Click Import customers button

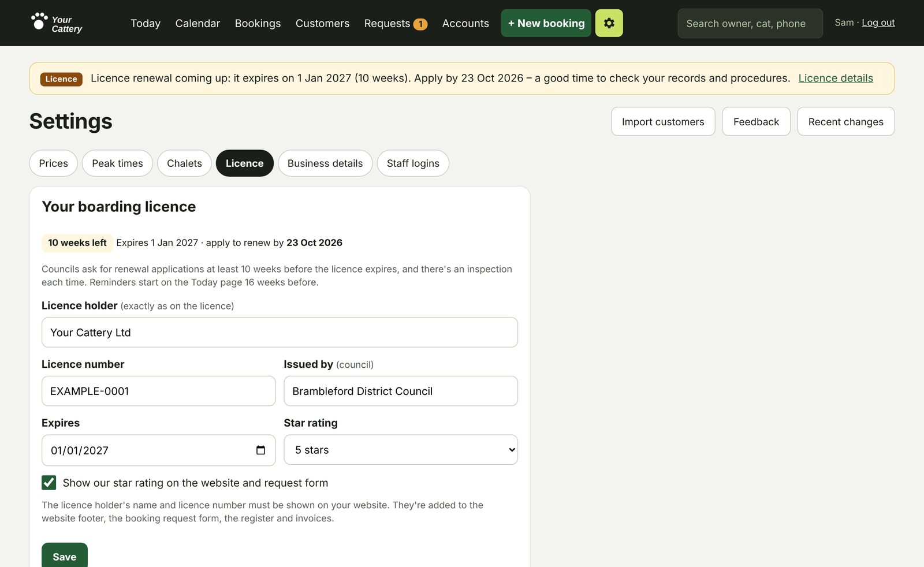point(663,121)
